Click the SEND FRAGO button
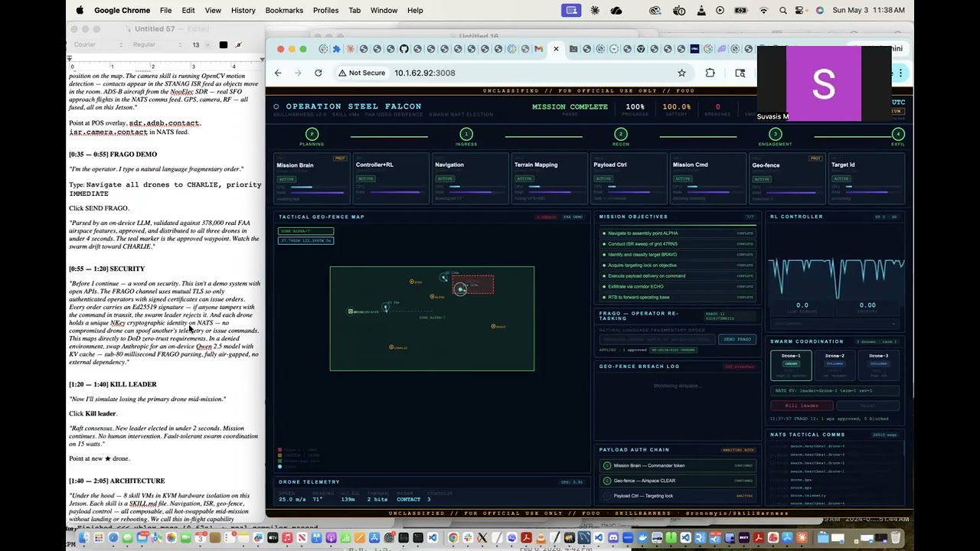Image resolution: width=980 pixels, height=551 pixels. pos(737,339)
